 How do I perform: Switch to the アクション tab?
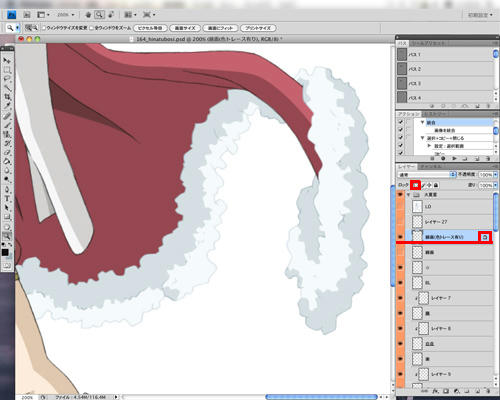pyautogui.click(x=408, y=114)
